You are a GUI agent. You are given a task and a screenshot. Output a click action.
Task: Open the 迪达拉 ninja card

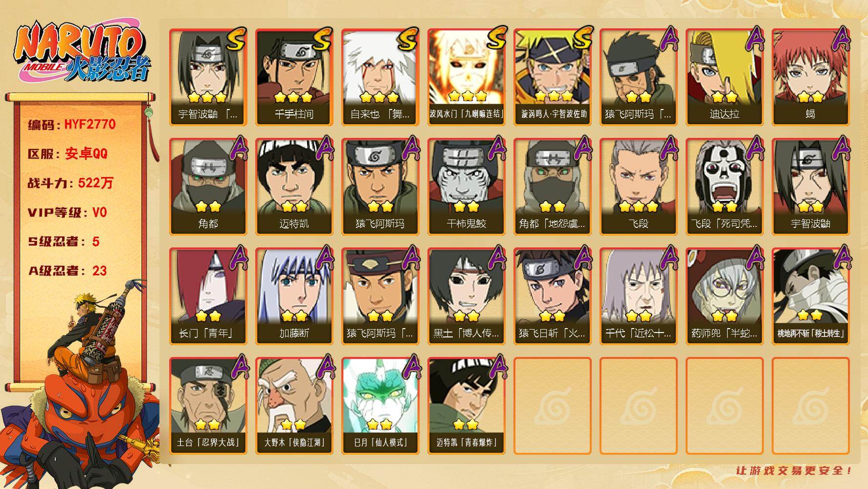[x=724, y=77]
